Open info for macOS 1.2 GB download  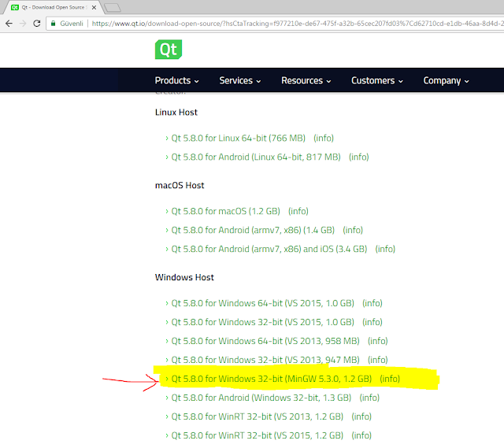(298, 211)
